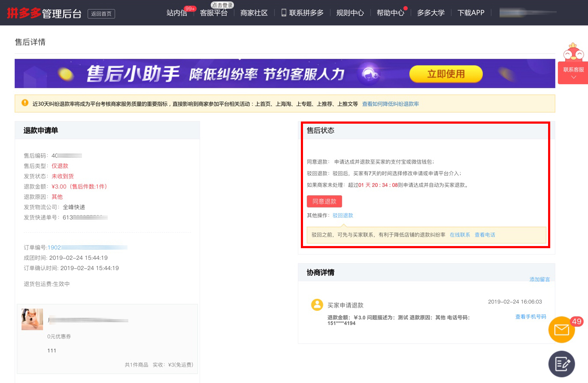Screen dimensions: 588x383
Task: Click 查看电话 link
Action: (485, 235)
